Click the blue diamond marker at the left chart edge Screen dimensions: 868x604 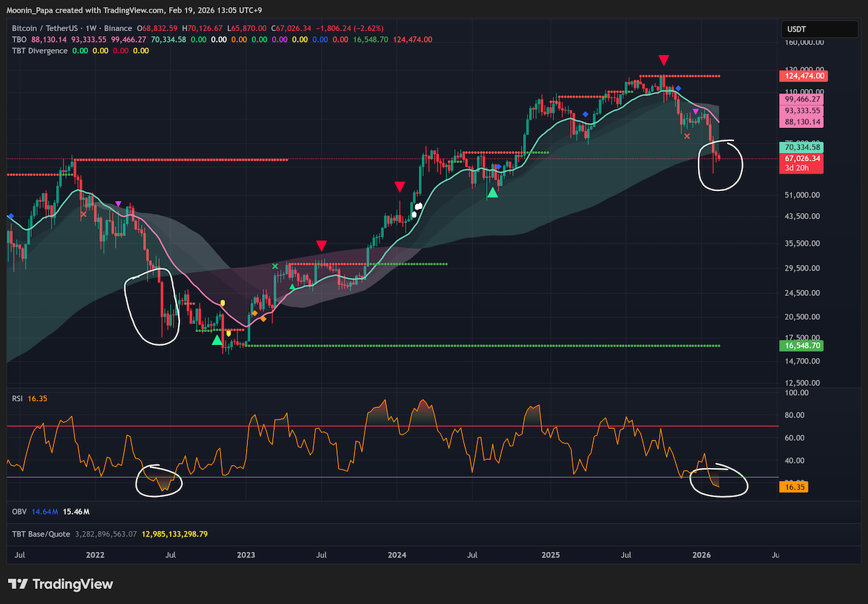click(x=10, y=216)
